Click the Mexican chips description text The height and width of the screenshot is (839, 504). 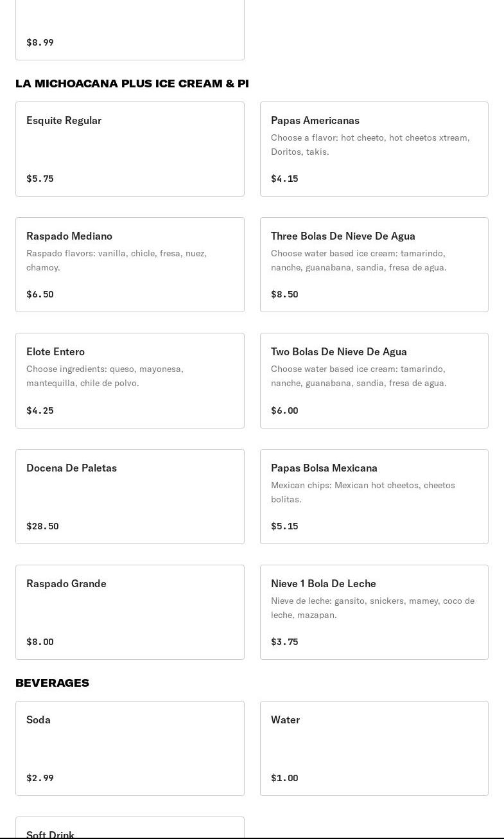[x=363, y=492]
